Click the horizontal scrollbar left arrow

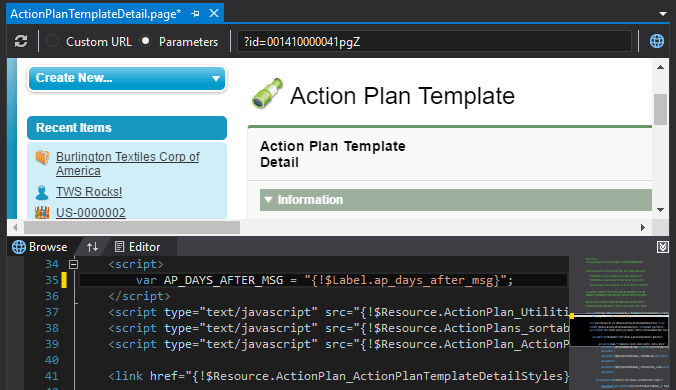pyautogui.click(x=16, y=227)
